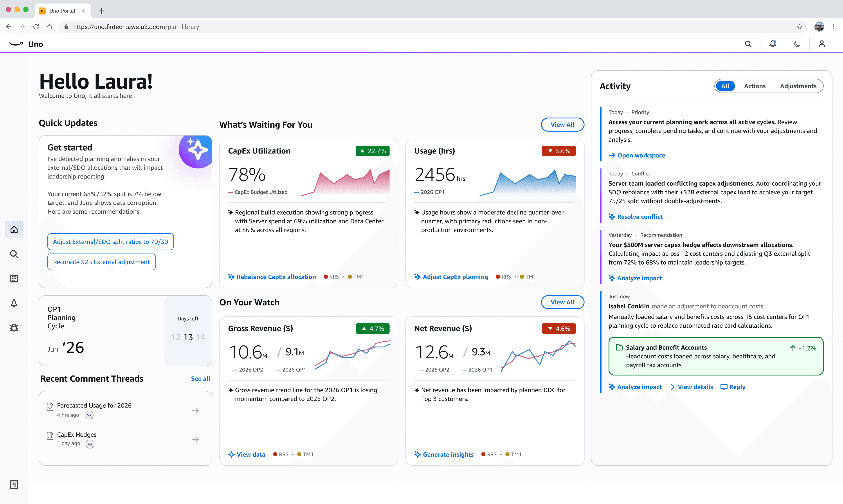Click the panel icon at the sidebar bottom

14,485
